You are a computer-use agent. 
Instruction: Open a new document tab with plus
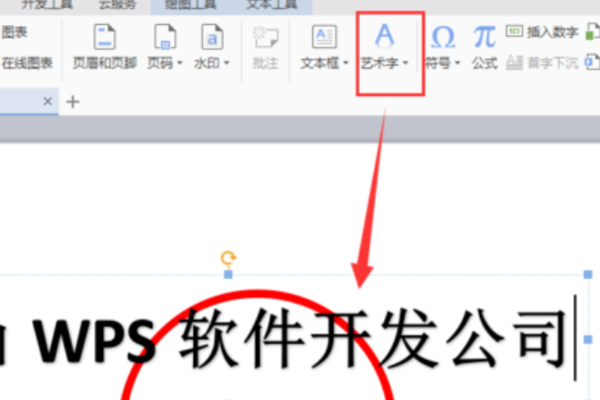coord(73,102)
